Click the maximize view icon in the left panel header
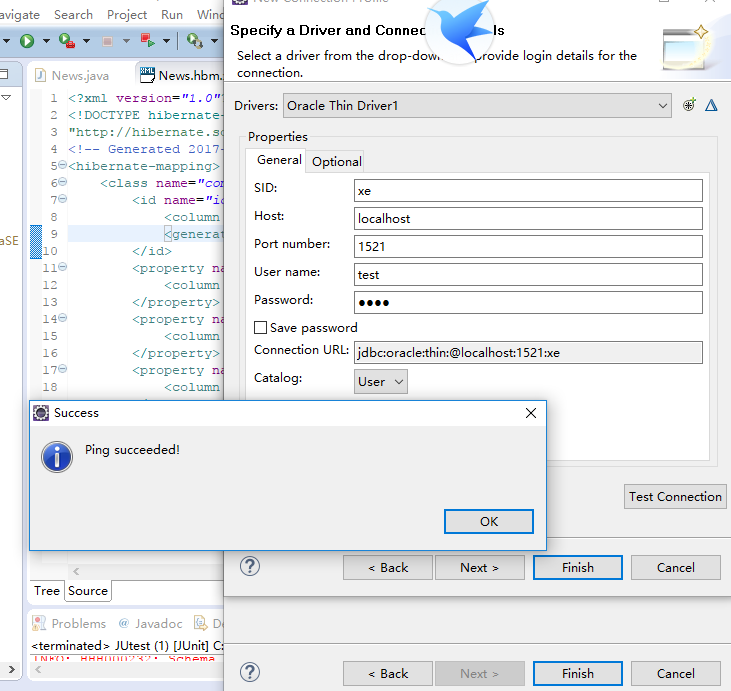This screenshot has width=731, height=691. click(4, 74)
